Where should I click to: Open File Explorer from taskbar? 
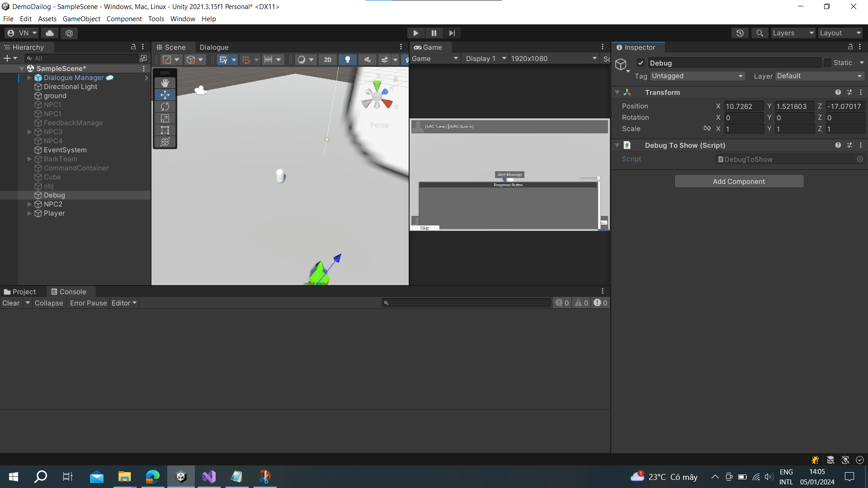(x=124, y=476)
